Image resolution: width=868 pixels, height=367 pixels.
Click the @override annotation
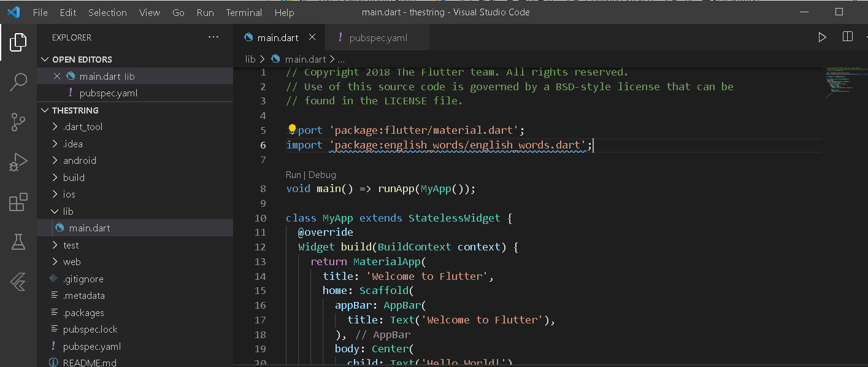coord(326,233)
